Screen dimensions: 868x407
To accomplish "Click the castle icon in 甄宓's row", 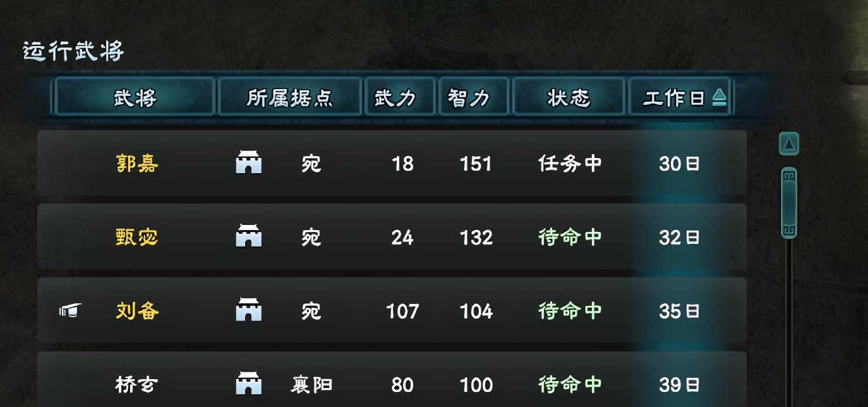I will click(x=248, y=236).
